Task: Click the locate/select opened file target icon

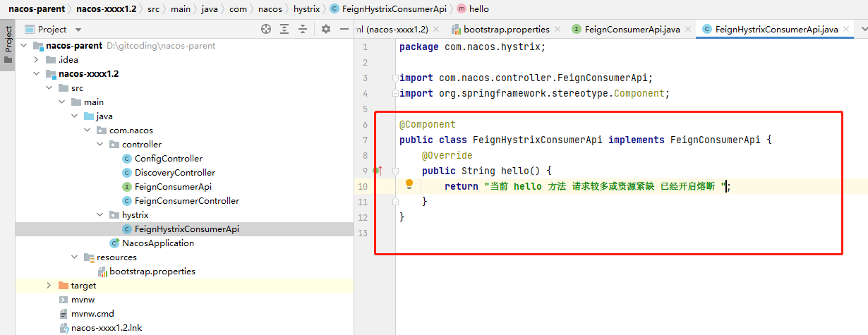Action: click(266, 29)
